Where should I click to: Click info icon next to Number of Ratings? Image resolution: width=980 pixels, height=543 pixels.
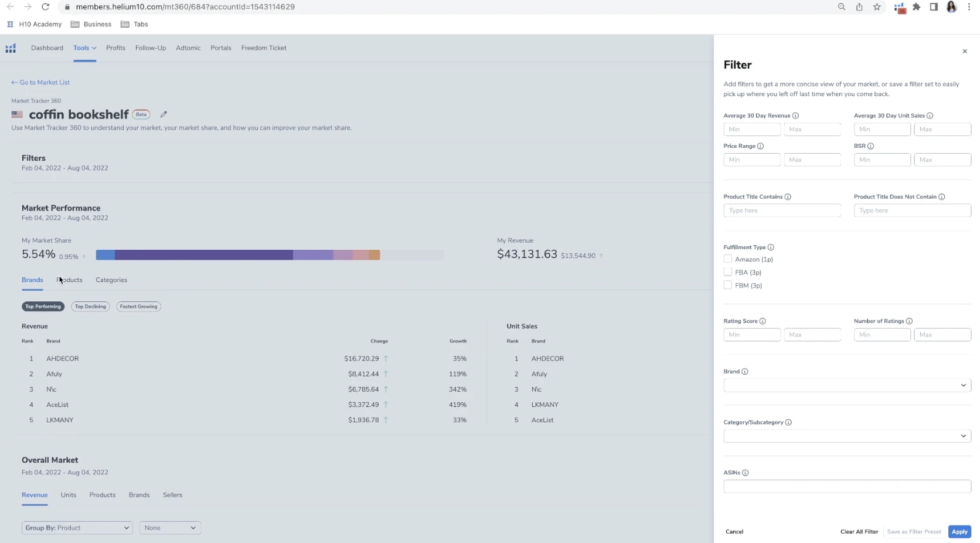tap(909, 321)
